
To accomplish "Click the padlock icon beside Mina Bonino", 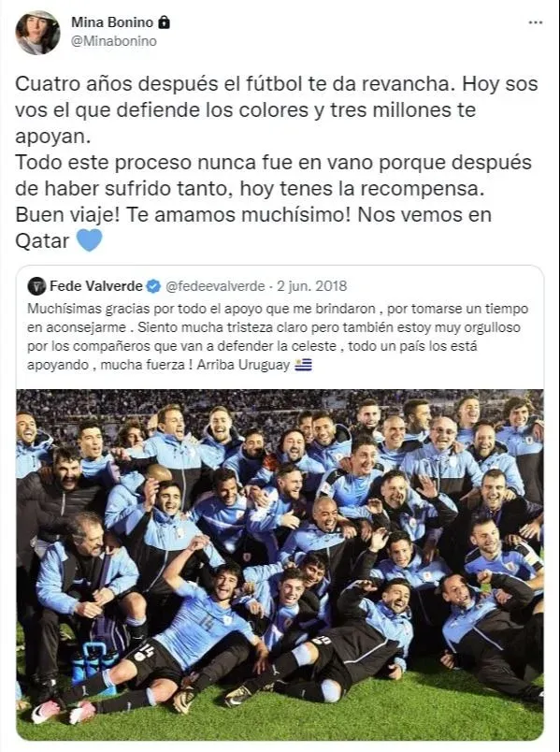I will point(164,22).
